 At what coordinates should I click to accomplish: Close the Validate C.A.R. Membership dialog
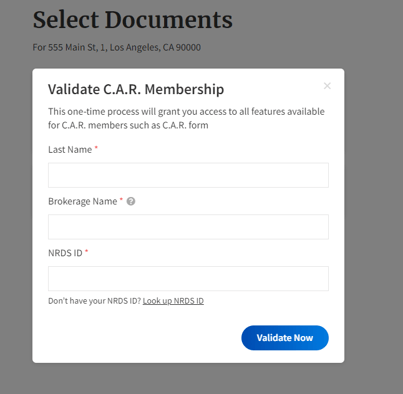point(327,86)
